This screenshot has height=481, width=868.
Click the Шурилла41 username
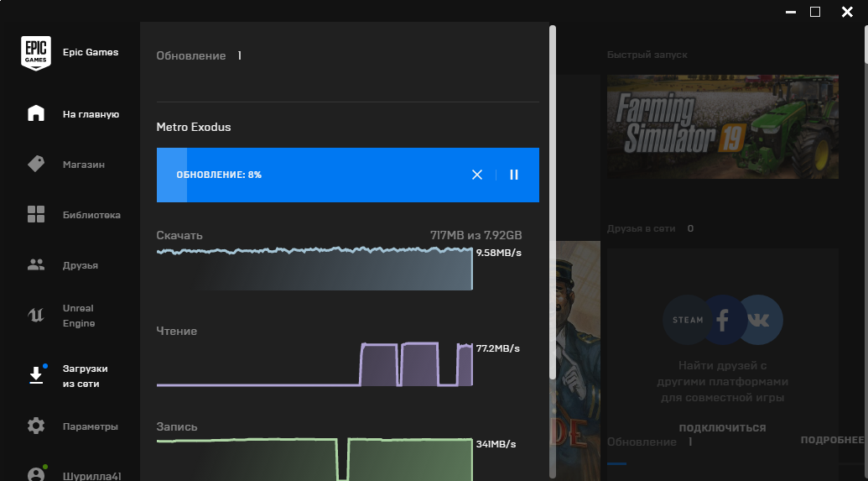pos(92,475)
